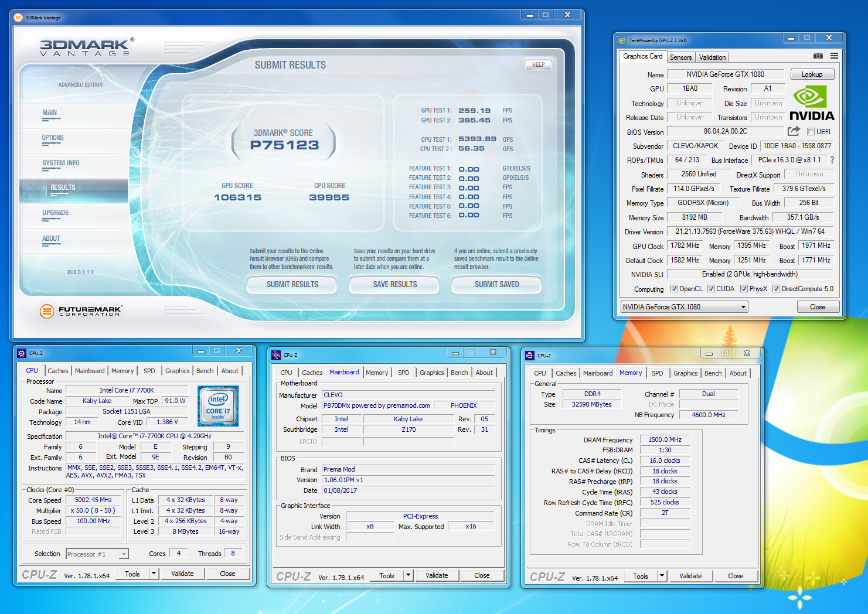Click the Tools button in CPU-Z Mainboard window

click(387, 575)
